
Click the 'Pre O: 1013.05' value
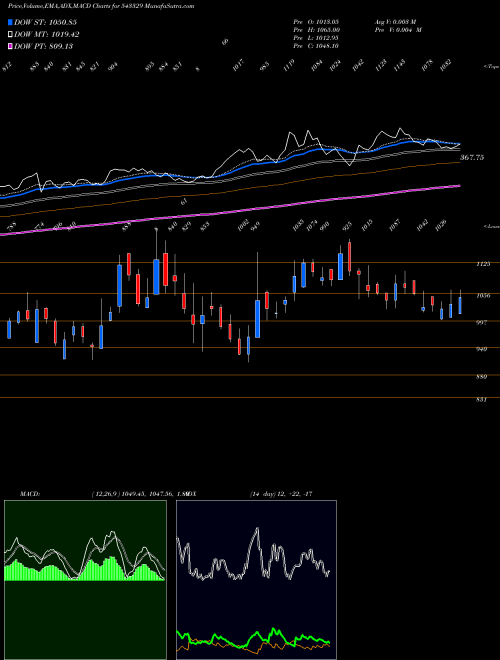click(316, 21)
